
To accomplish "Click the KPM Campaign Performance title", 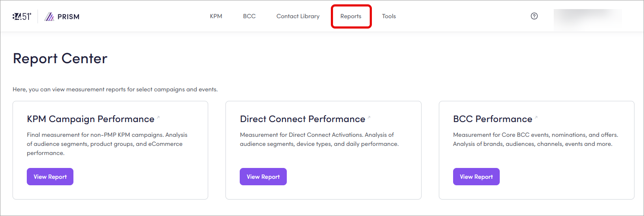I will tap(90, 119).
